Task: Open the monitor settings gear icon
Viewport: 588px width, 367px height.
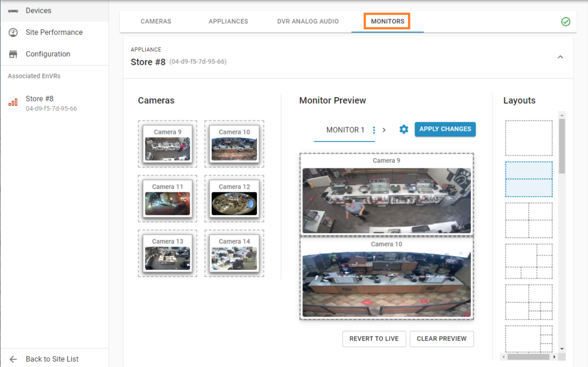Action: tap(403, 129)
